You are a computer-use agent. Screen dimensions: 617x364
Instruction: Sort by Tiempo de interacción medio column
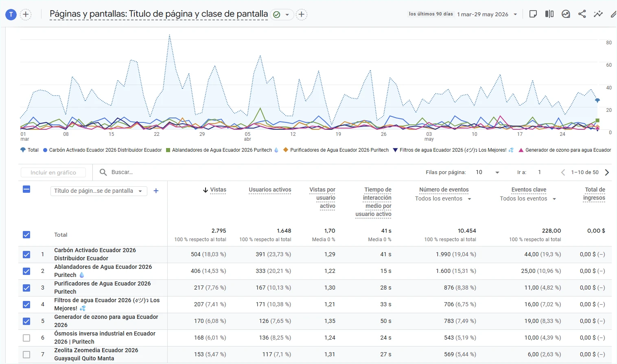point(374,202)
